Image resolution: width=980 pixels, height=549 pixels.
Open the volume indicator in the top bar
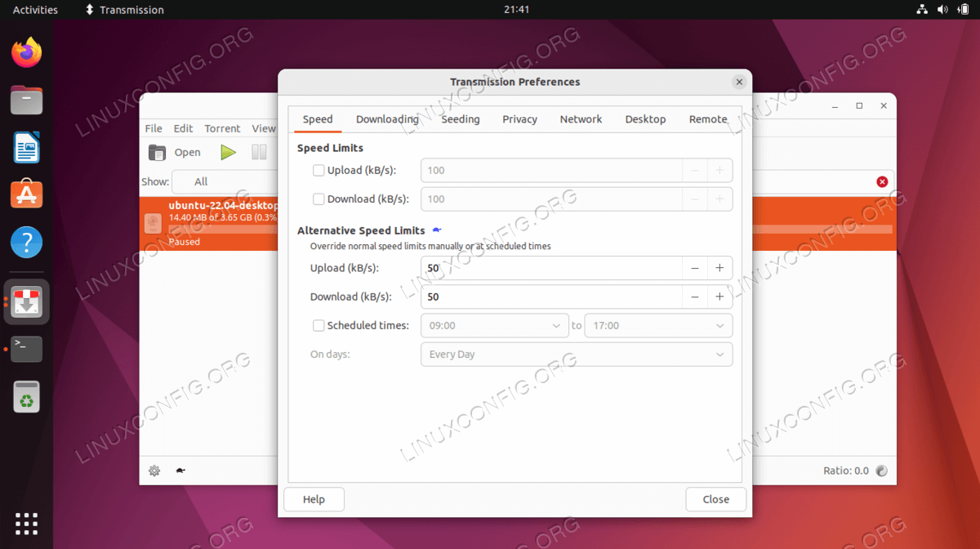point(942,10)
